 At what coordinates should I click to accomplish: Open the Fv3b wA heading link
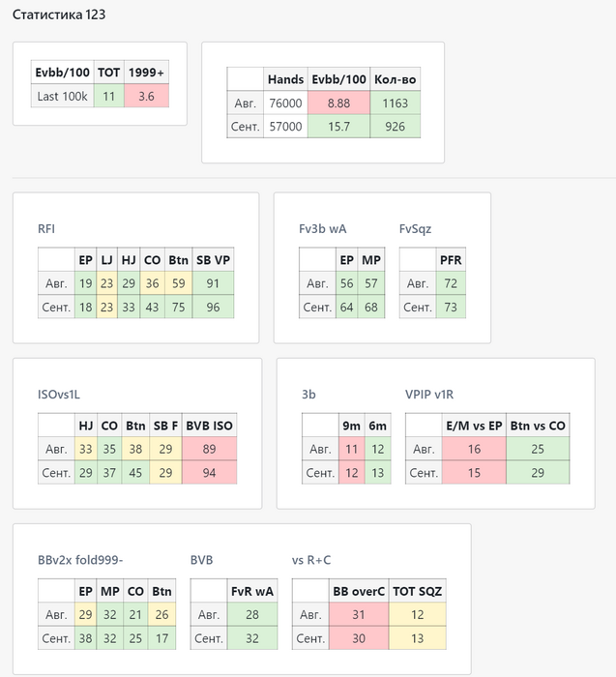pyautogui.click(x=322, y=229)
